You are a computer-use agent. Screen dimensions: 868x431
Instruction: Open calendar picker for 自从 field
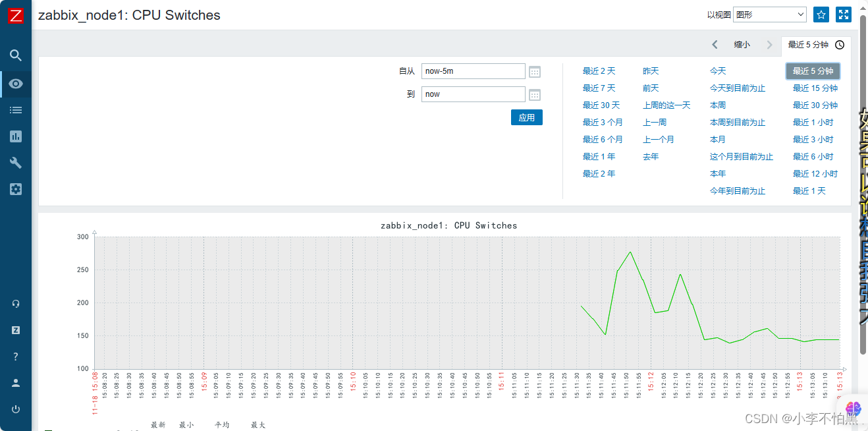coord(535,71)
